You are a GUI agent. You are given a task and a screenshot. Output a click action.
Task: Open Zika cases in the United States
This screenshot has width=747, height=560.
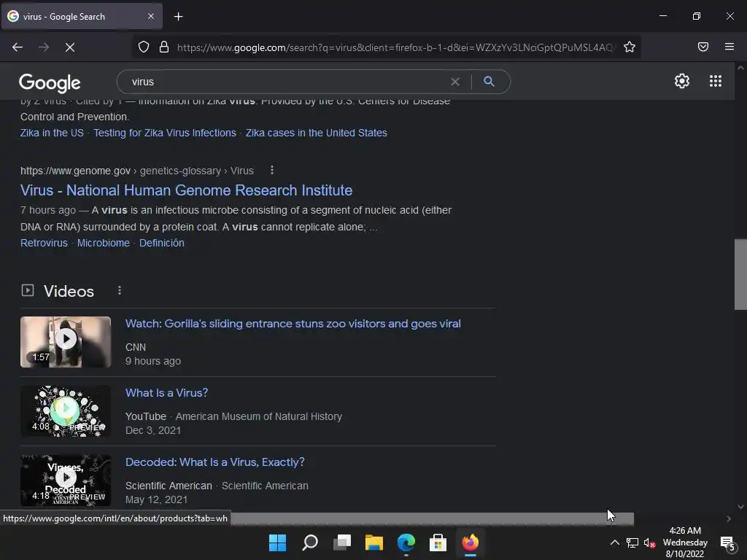[x=317, y=133]
